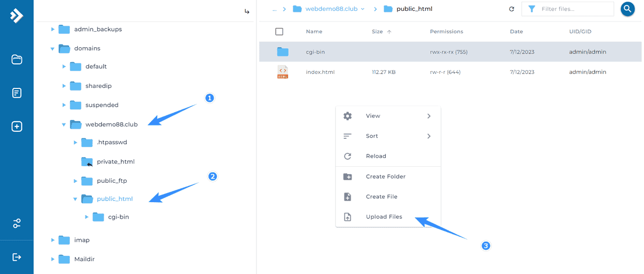Click the rwx-rx-rx (755) permissions cell

click(449, 52)
